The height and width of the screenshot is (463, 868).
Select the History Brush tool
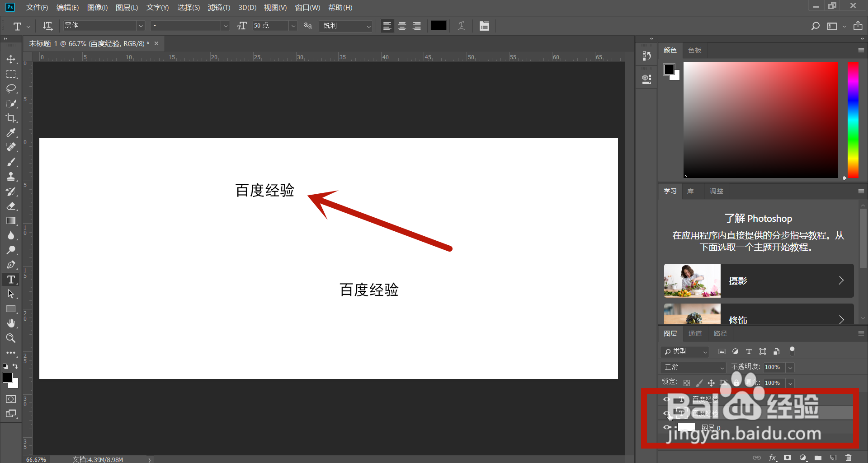pos(11,192)
